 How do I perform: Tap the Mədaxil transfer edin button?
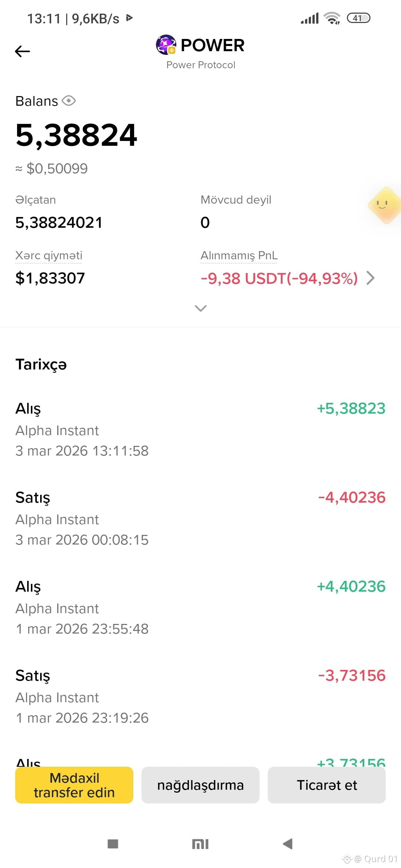click(x=74, y=785)
